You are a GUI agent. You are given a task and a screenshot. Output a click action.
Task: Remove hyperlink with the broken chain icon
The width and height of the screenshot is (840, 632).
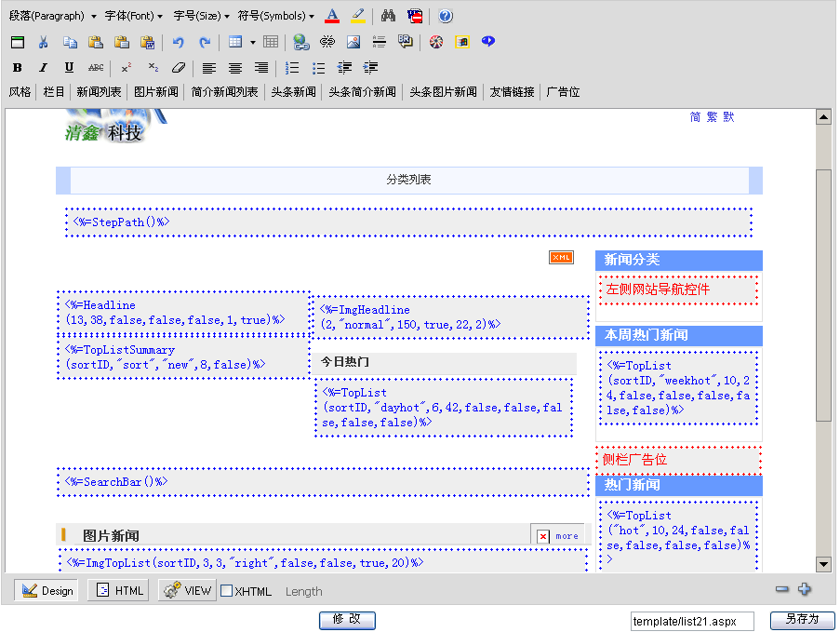coord(327,42)
